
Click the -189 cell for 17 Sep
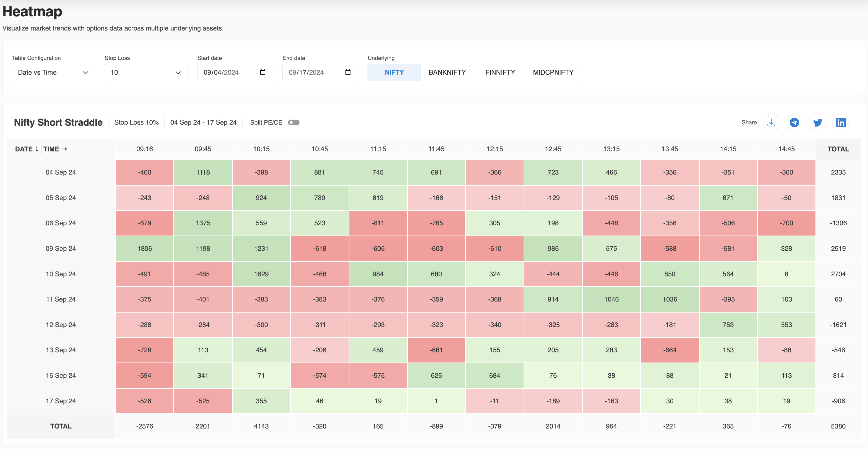tap(553, 401)
